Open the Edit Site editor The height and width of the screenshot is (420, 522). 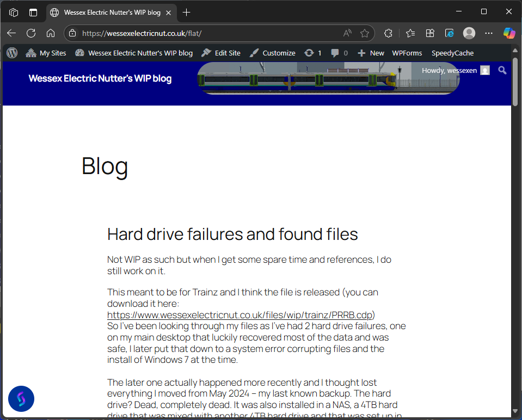coord(221,53)
